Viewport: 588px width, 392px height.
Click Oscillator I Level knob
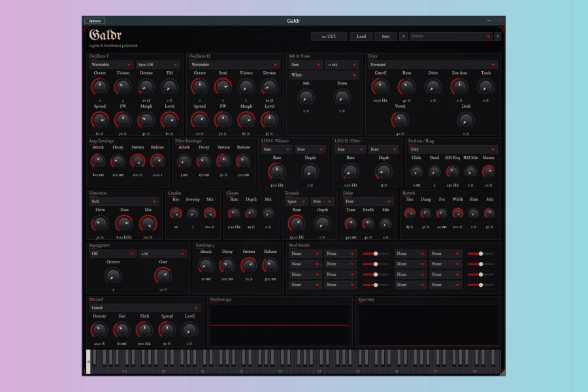pyautogui.click(x=169, y=120)
